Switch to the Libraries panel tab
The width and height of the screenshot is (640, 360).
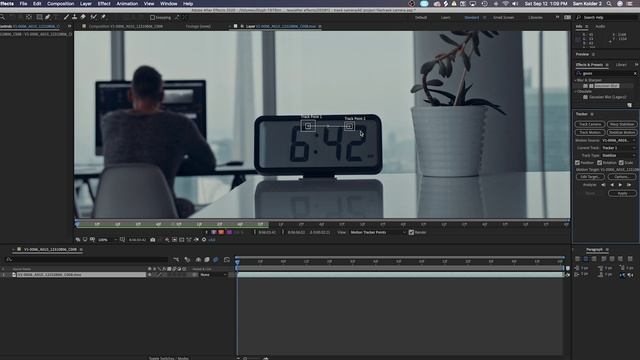(x=621, y=65)
